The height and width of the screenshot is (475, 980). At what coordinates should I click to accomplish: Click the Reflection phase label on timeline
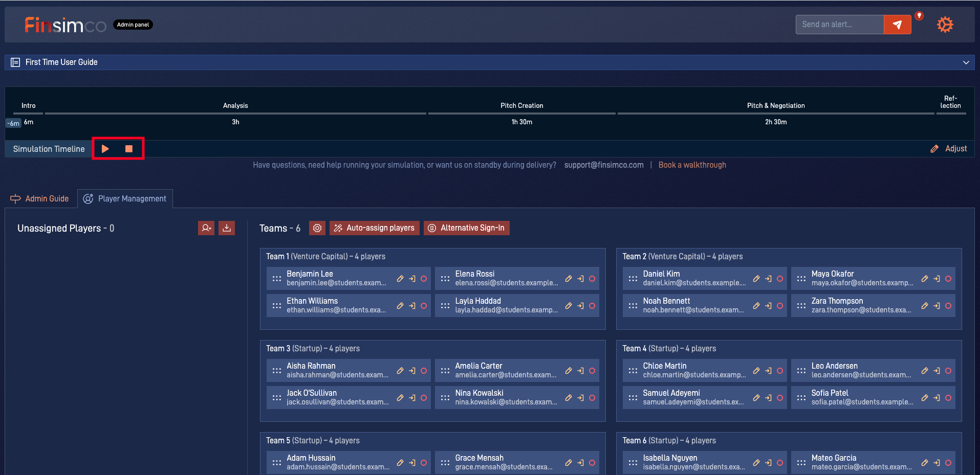tap(950, 102)
